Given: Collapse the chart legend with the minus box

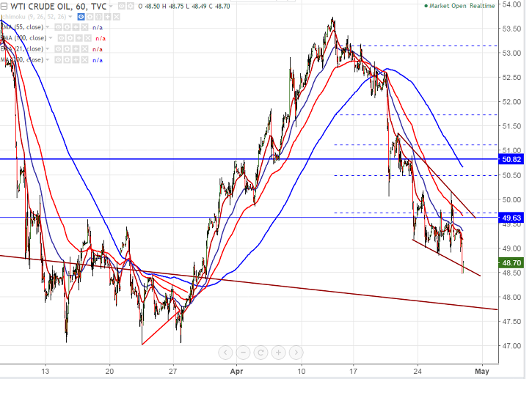Looking at the screenshot, I should [4, 7].
